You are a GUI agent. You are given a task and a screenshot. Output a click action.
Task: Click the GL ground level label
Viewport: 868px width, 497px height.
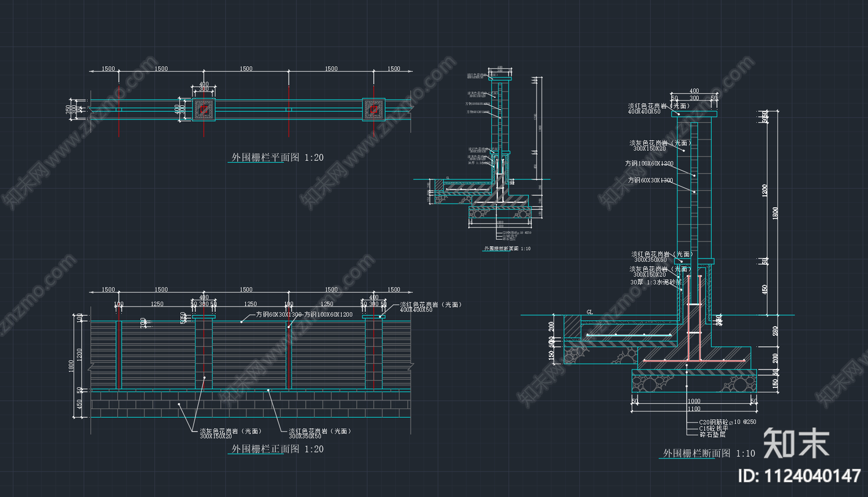coord(590,312)
